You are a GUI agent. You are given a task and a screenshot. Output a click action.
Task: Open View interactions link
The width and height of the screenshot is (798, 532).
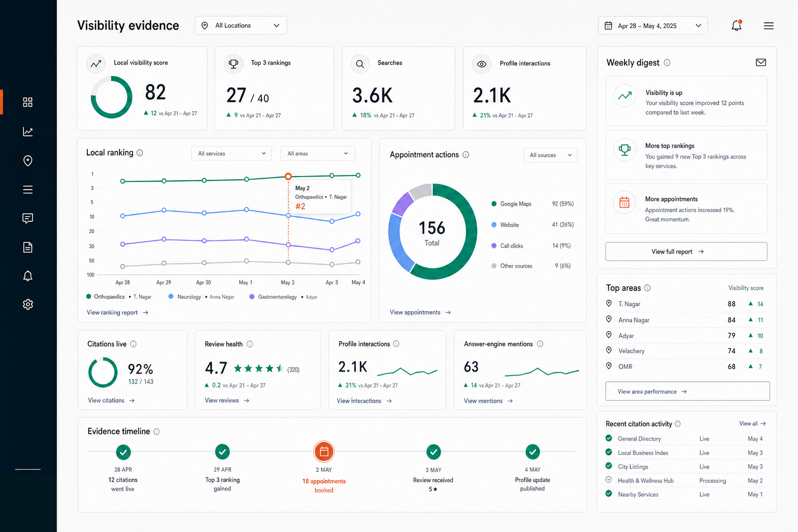[364, 401]
